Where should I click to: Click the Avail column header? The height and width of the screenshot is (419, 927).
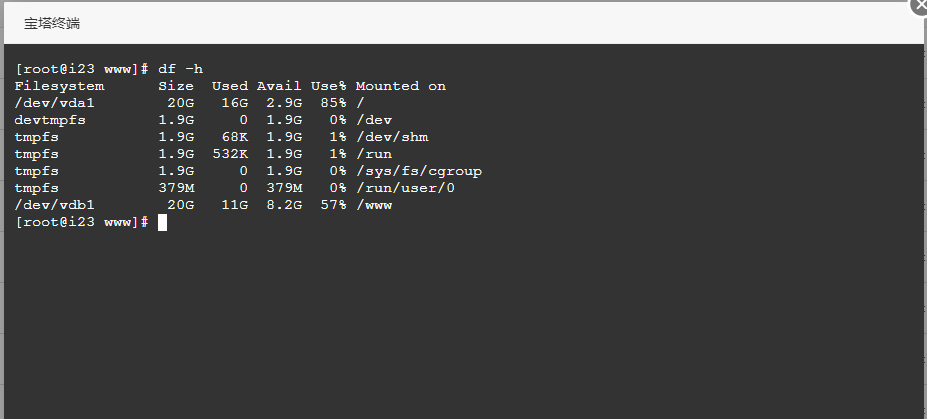click(279, 86)
